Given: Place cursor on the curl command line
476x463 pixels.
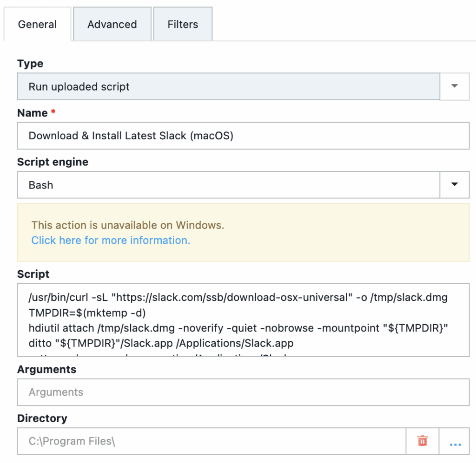Looking at the screenshot, I should pyautogui.click(x=238, y=297).
